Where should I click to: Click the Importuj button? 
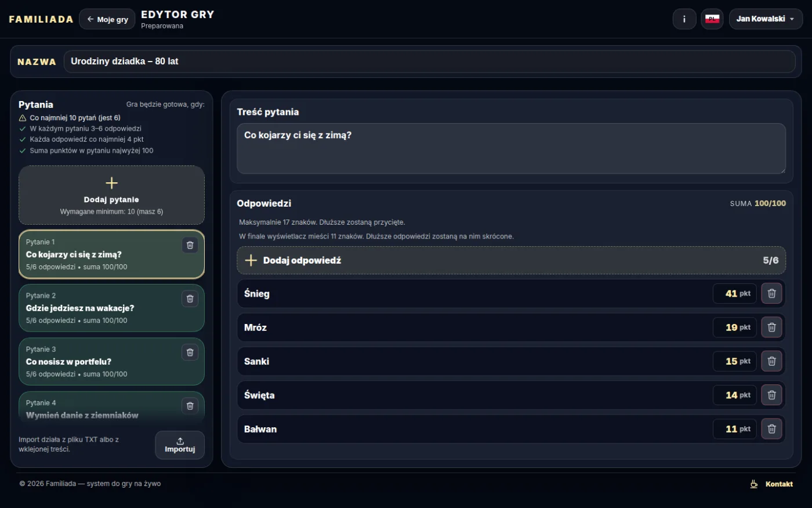pos(180,445)
